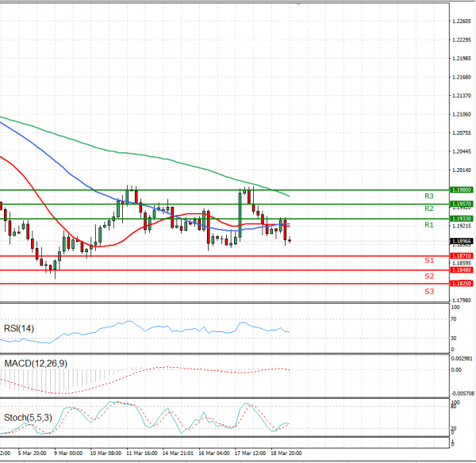Click the red 1.18250 price tag
The height and width of the screenshot is (463, 476).
coord(462,283)
